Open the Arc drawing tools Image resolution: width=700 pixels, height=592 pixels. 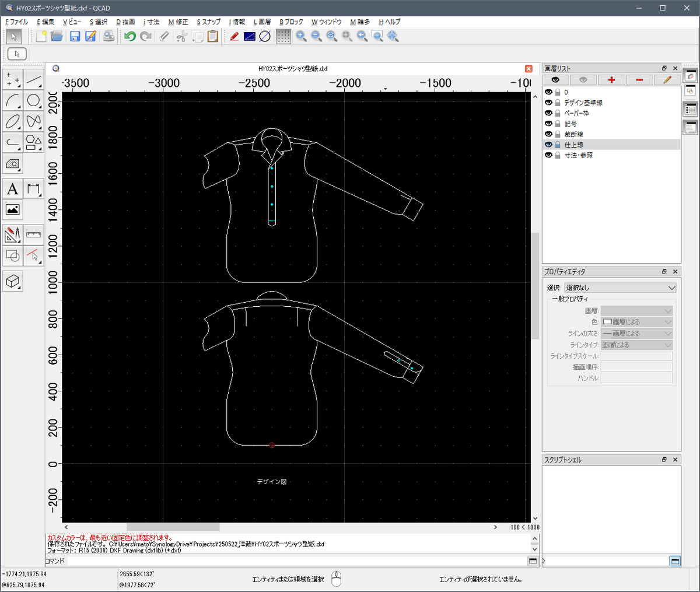click(13, 100)
